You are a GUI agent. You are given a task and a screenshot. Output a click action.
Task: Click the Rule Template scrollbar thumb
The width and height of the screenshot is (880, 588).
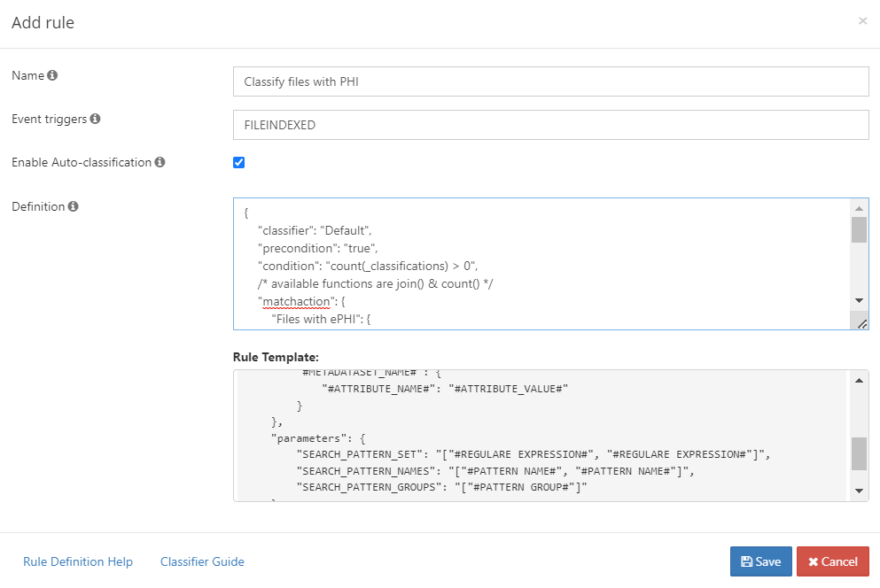point(858,453)
